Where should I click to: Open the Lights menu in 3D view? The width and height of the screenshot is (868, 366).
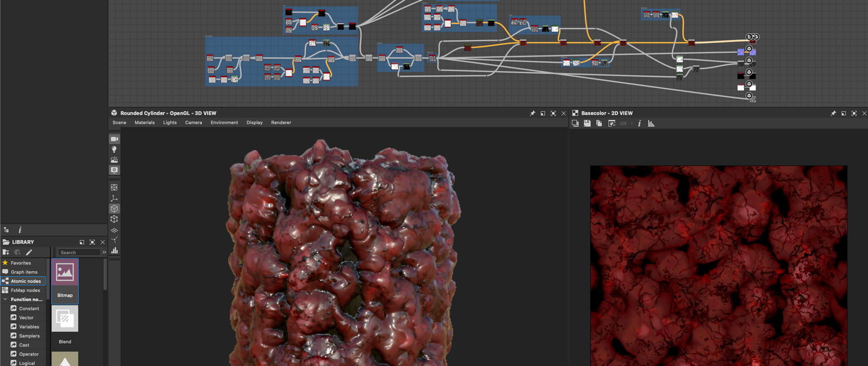(170, 123)
